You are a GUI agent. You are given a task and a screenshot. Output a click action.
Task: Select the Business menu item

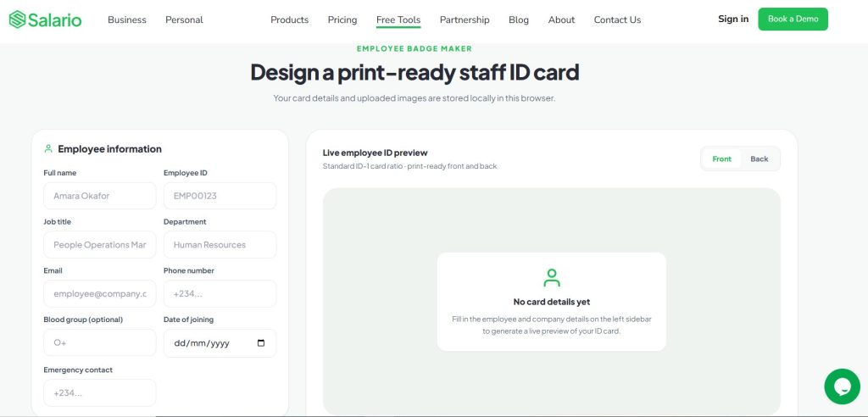(x=127, y=20)
